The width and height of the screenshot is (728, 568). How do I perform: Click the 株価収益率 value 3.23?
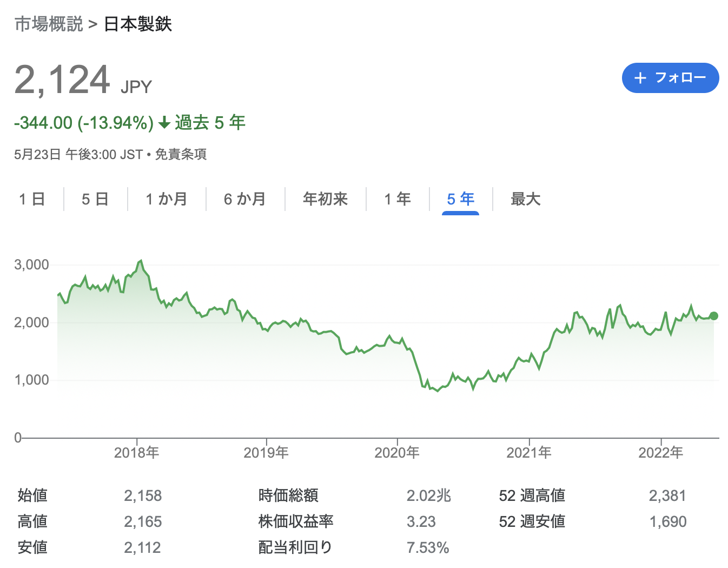tap(421, 521)
